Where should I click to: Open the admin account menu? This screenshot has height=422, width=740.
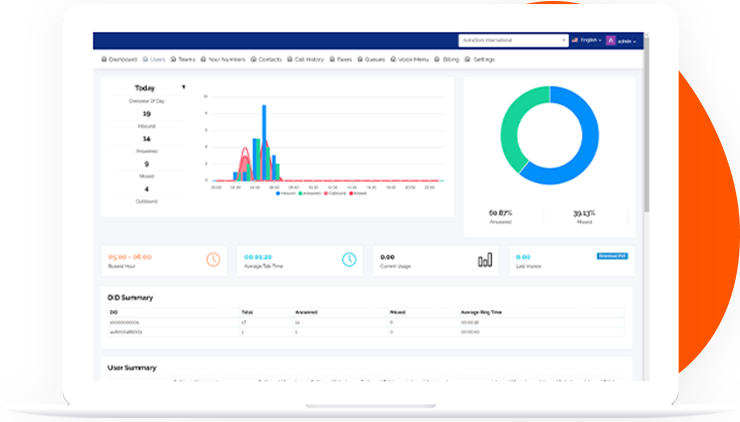[627, 42]
